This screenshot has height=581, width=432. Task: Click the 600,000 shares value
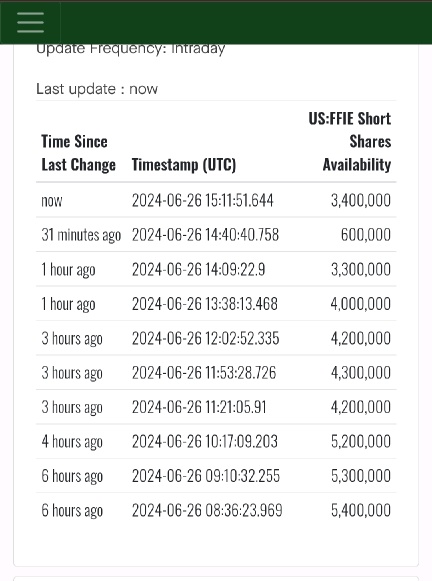[366, 235]
